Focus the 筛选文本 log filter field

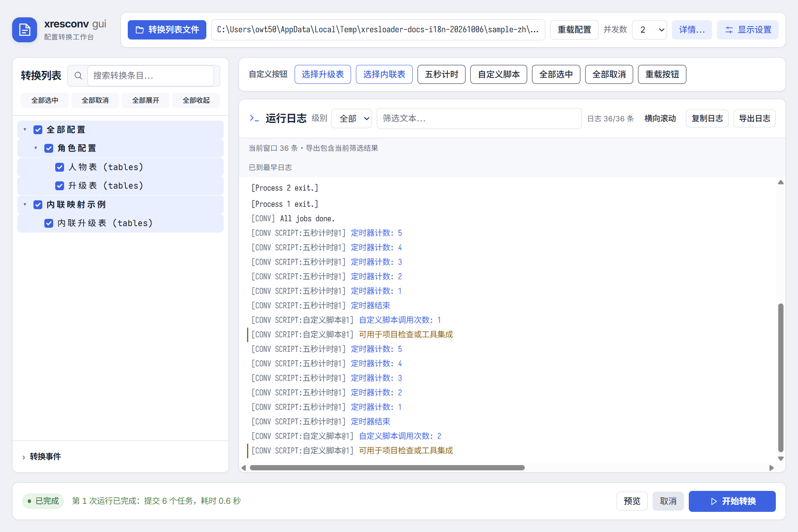pyautogui.click(x=479, y=118)
